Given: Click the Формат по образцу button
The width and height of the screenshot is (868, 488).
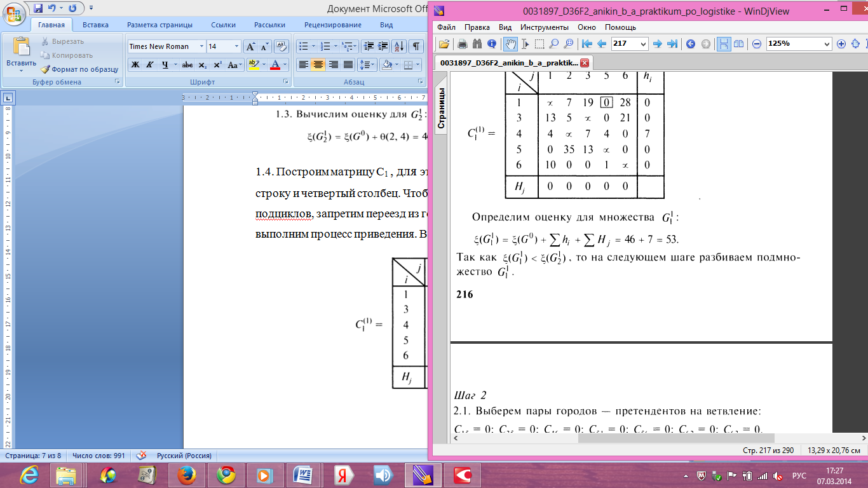Looking at the screenshot, I should click(x=79, y=69).
